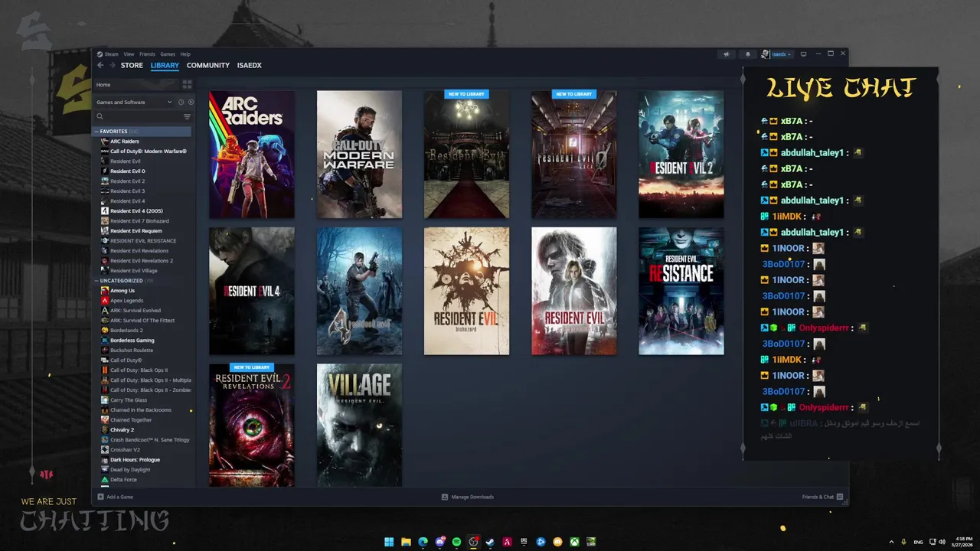Select Resident Evil 4 remake cover
The width and height of the screenshot is (980, 551).
(252, 291)
